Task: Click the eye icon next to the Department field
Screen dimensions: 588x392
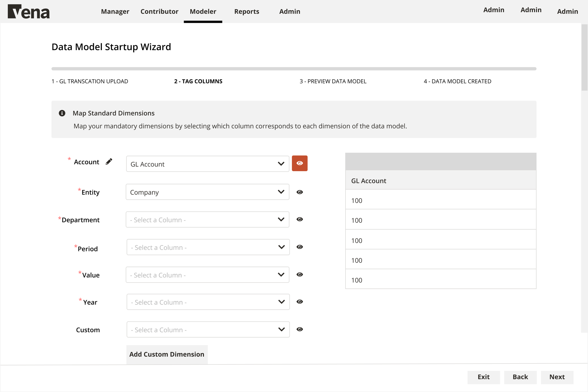Action: pos(300,219)
